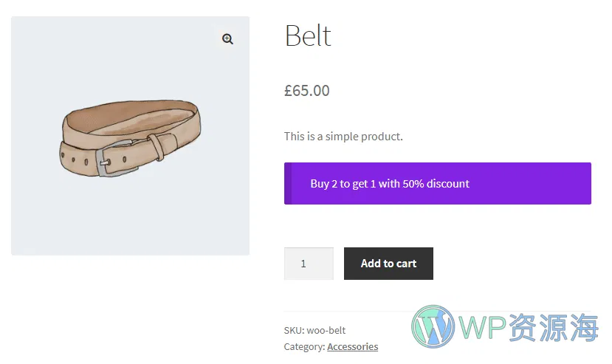612x364 pixels.
Task: Click the belt product illustration
Action: click(131, 137)
